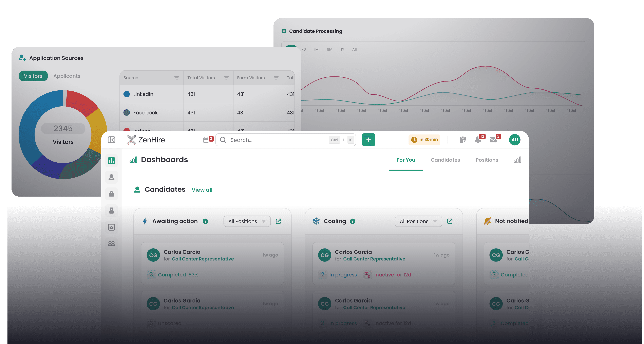
Task: Click the team members icon in sidebar
Action: click(111, 244)
